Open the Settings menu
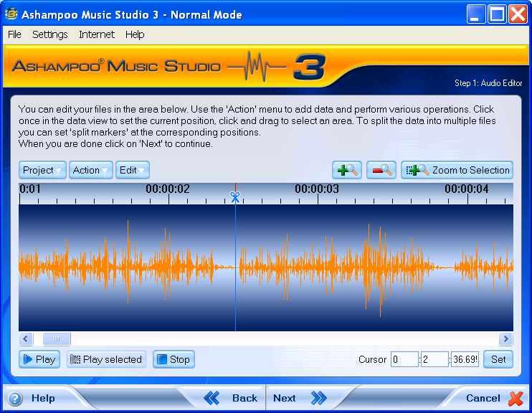The width and height of the screenshot is (532, 413). click(x=49, y=34)
